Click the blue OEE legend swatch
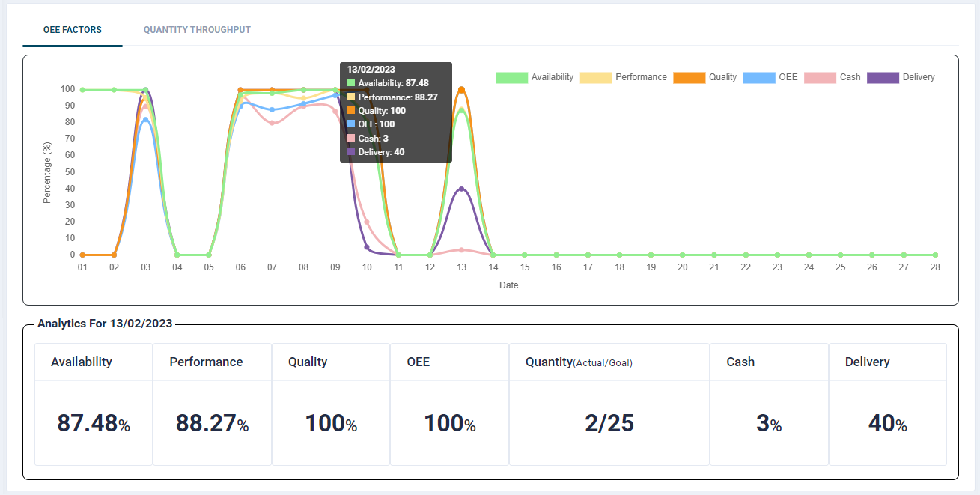The width and height of the screenshot is (980, 495). [x=758, y=77]
